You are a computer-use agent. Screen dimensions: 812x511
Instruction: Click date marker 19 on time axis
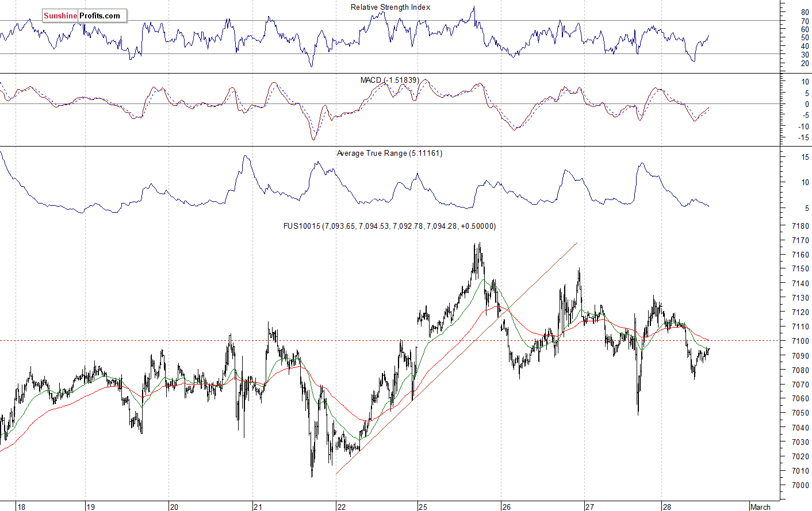click(x=90, y=507)
